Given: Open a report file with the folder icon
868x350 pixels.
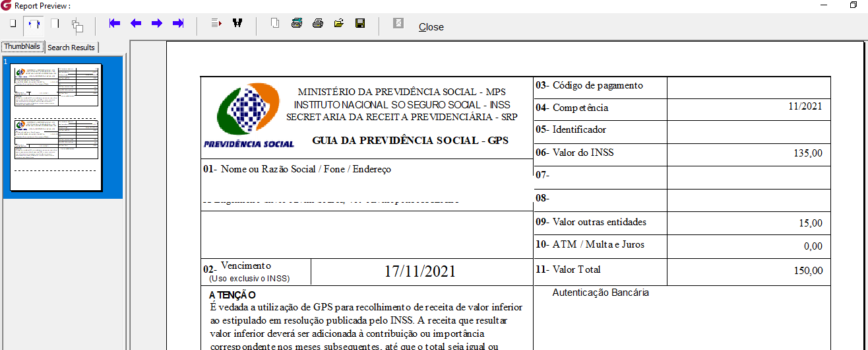Looking at the screenshot, I should pyautogui.click(x=339, y=23).
